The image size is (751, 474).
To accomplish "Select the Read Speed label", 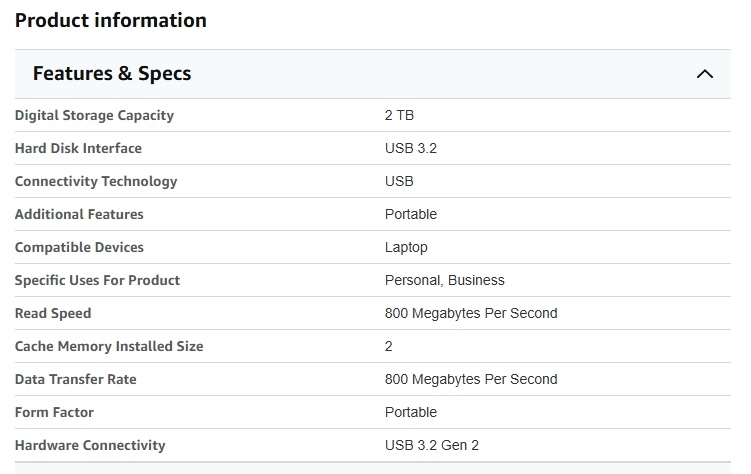I will point(53,314).
